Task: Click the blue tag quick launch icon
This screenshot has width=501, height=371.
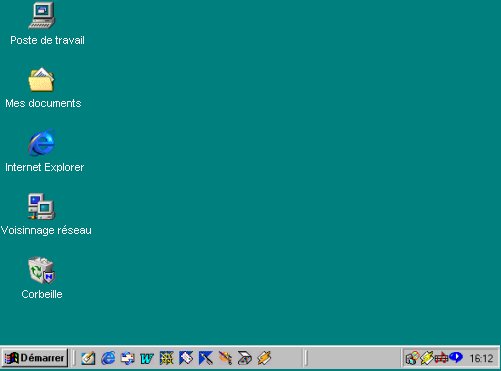Action: coord(186,358)
